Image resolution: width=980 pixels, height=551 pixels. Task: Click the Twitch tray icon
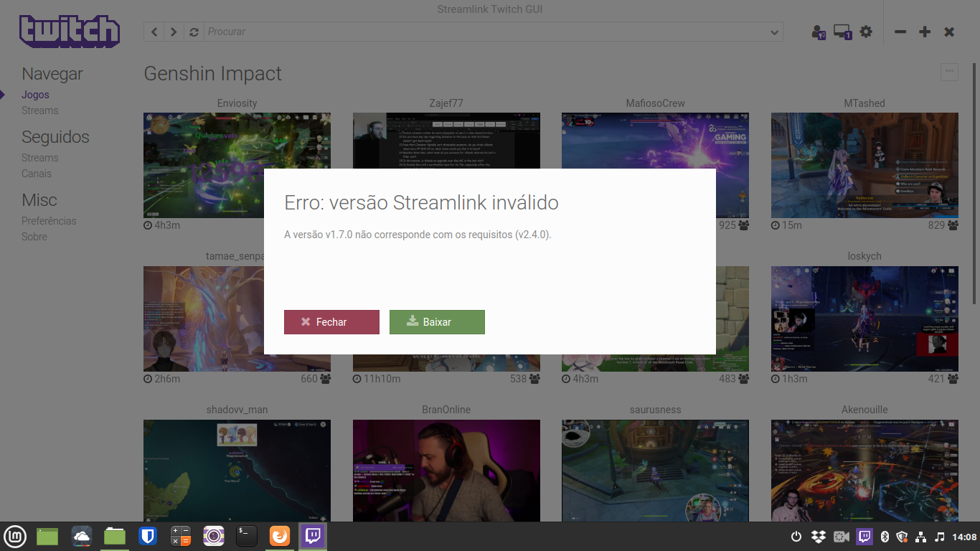coord(864,537)
